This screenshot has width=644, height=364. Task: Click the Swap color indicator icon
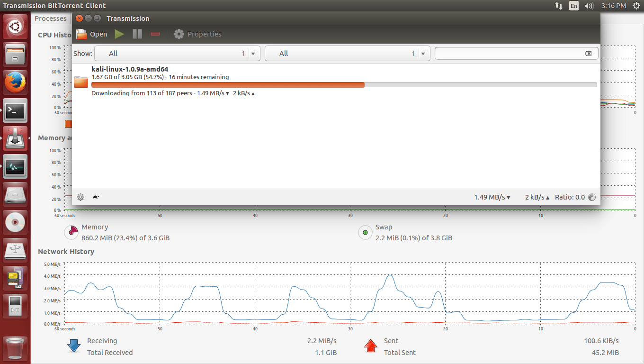tap(365, 232)
